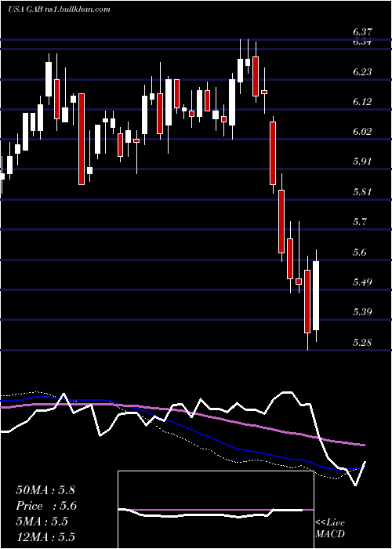Click inside the Live MACD inset panel

pos(216,510)
